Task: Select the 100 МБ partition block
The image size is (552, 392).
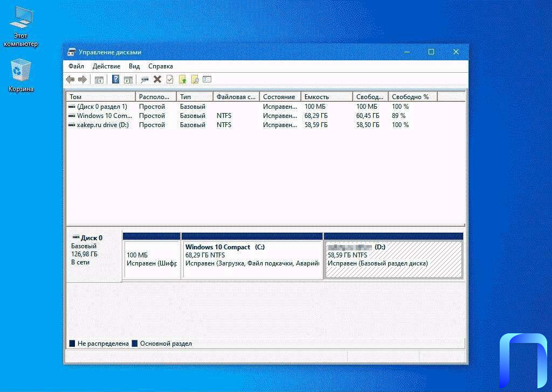Action: [151, 256]
